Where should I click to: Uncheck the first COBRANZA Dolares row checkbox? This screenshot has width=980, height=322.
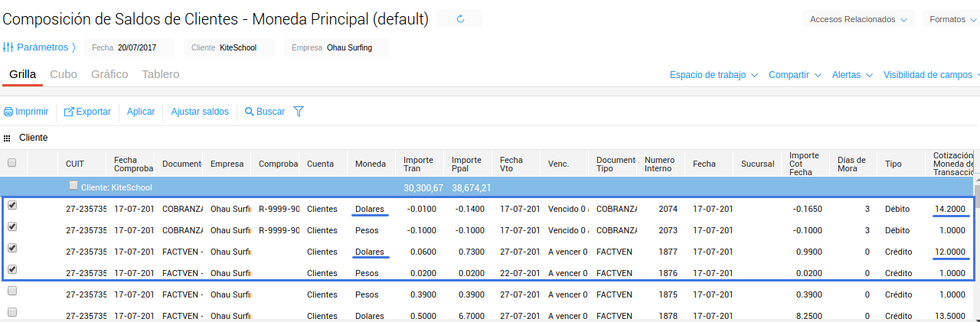coord(11,205)
